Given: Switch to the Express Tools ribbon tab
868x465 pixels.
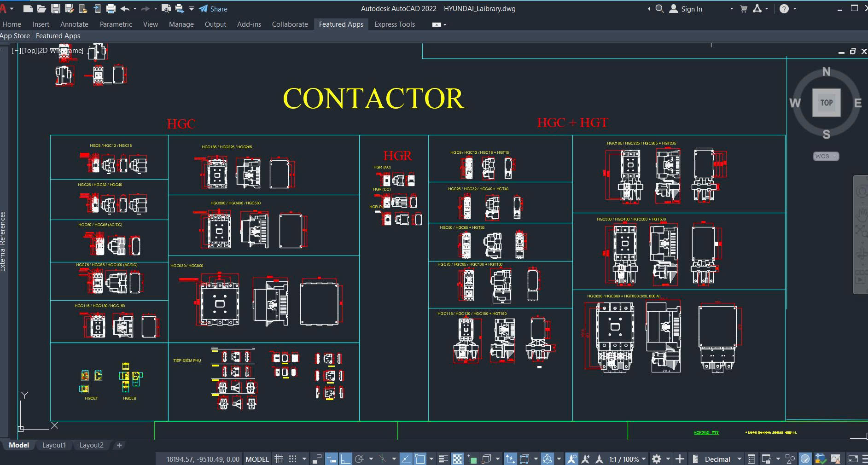Looking at the screenshot, I should 395,24.
